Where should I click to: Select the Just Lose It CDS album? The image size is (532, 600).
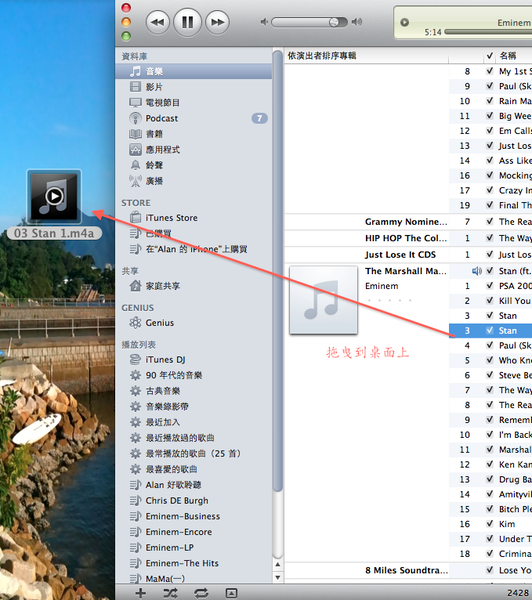400,255
